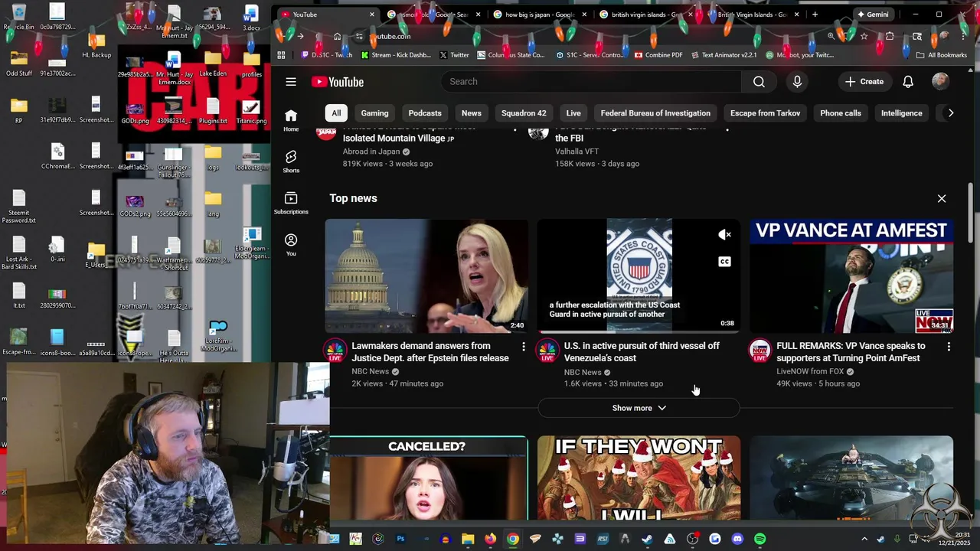
Task: Open the Stream - Kick Dashboard bookmark
Action: click(x=396, y=55)
